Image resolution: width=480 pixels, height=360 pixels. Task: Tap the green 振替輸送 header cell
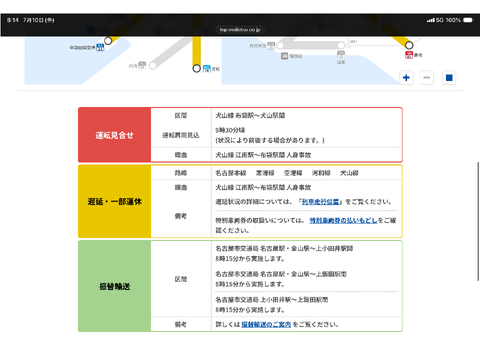coord(114,286)
